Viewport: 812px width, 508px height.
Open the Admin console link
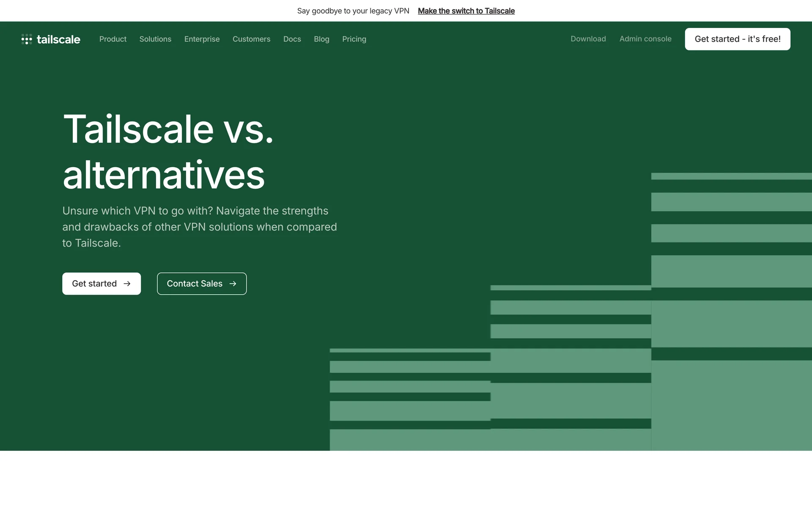(x=645, y=39)
